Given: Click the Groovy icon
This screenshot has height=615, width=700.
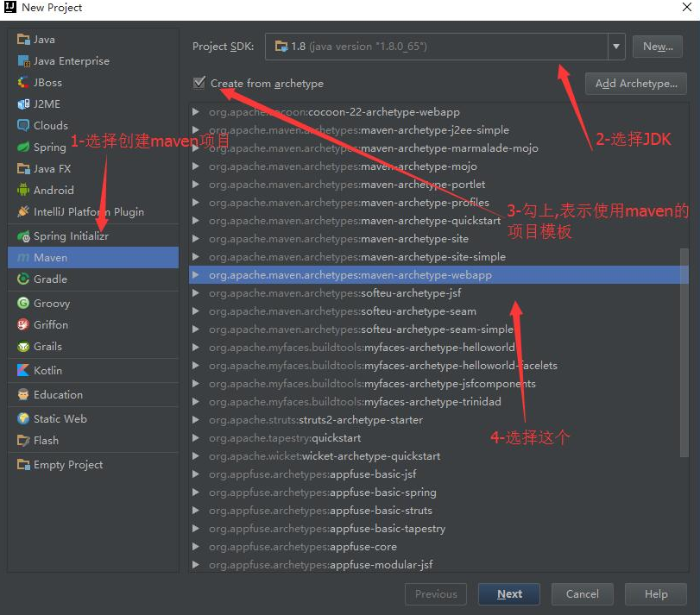Looking at the screenshot, I should (23, 304).
